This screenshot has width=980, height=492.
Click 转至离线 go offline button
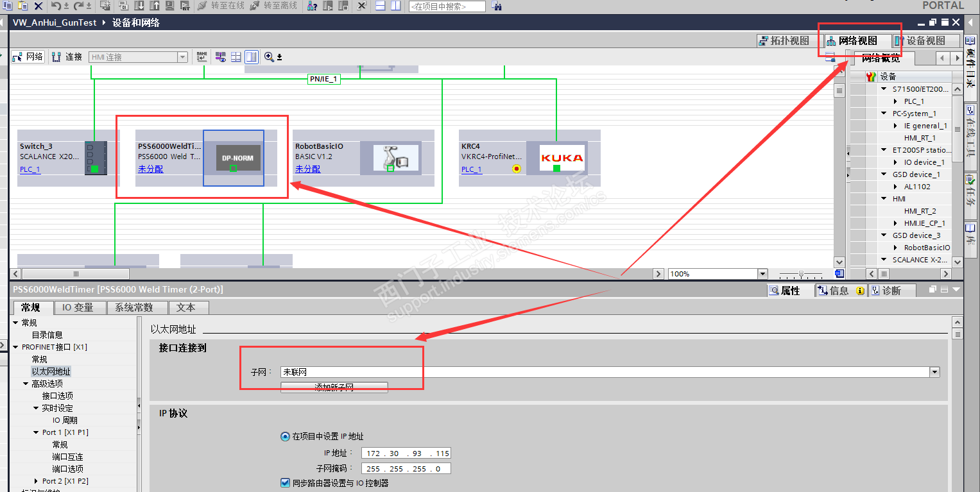click(273, 6)
